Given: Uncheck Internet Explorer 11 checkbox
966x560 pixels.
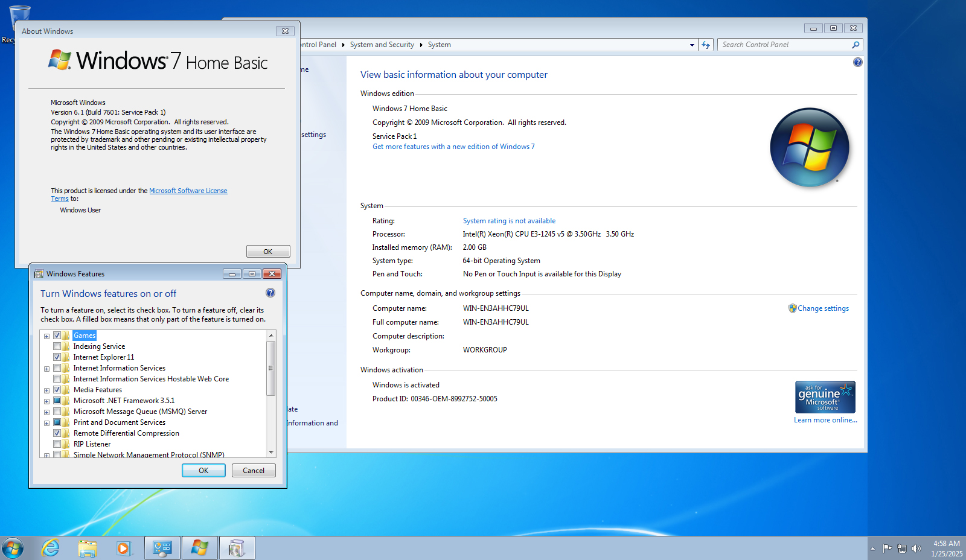Looking at the screenshot, I should [57, 357].
